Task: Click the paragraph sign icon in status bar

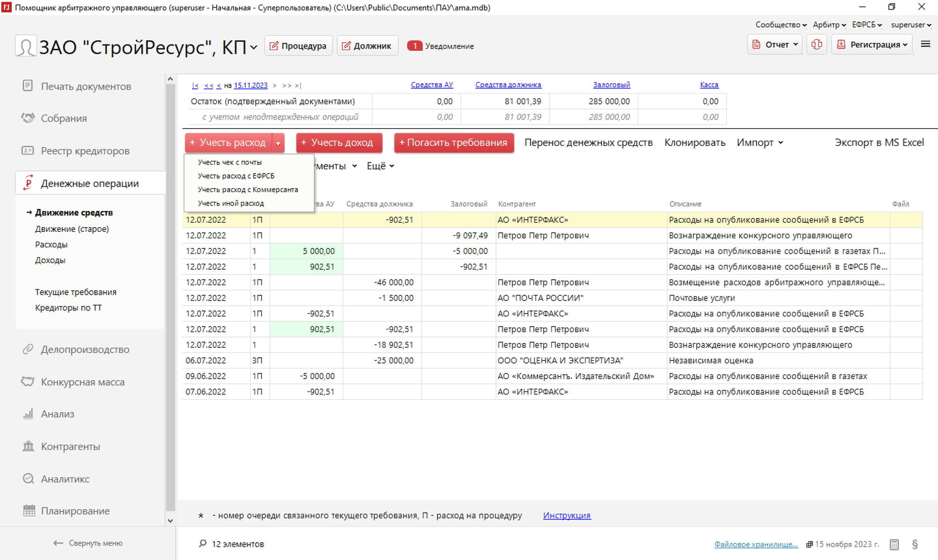Action: coord(915,544)
